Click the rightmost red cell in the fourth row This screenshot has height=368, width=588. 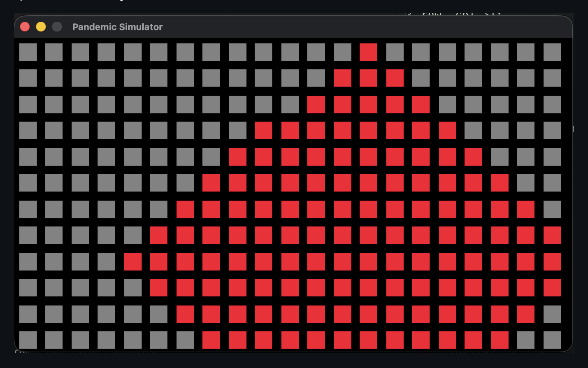[447, 130]
